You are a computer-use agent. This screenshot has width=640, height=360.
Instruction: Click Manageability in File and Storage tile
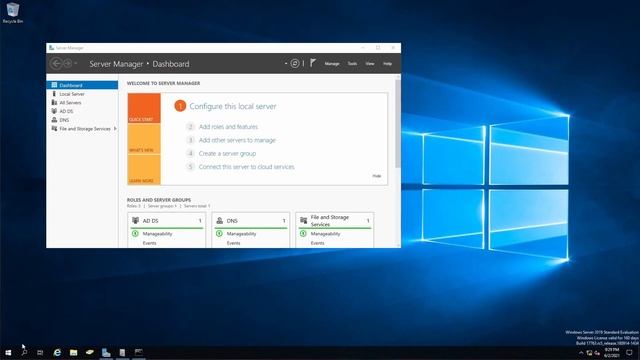[326, 234]
